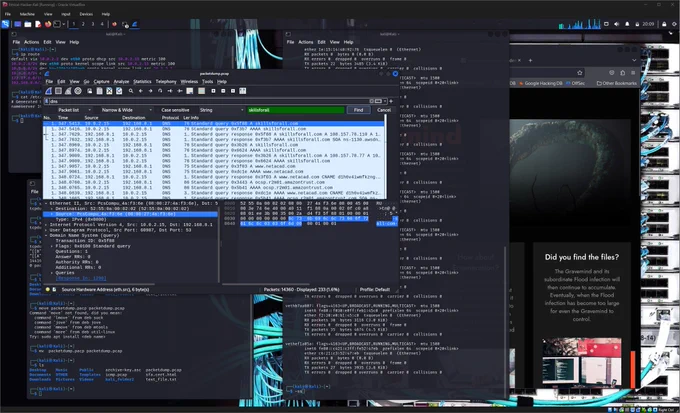Collapse the Ethernet II tree row

(46, 203)
